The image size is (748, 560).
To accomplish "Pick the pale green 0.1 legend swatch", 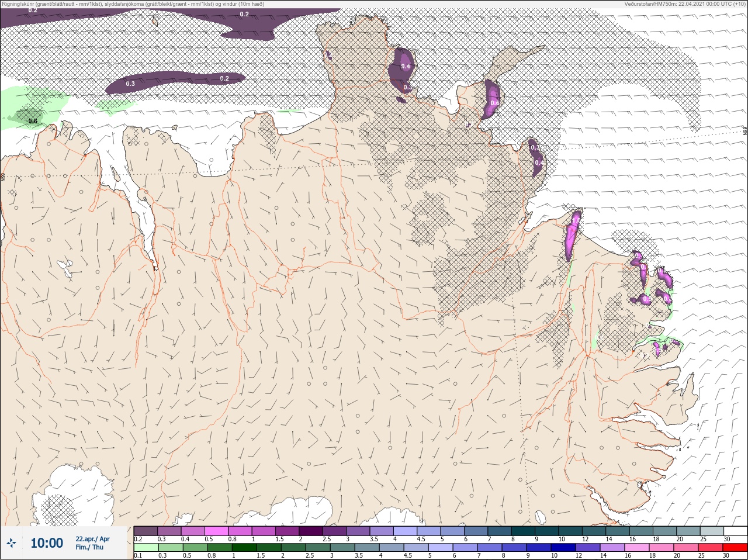I will pos(146,548).
